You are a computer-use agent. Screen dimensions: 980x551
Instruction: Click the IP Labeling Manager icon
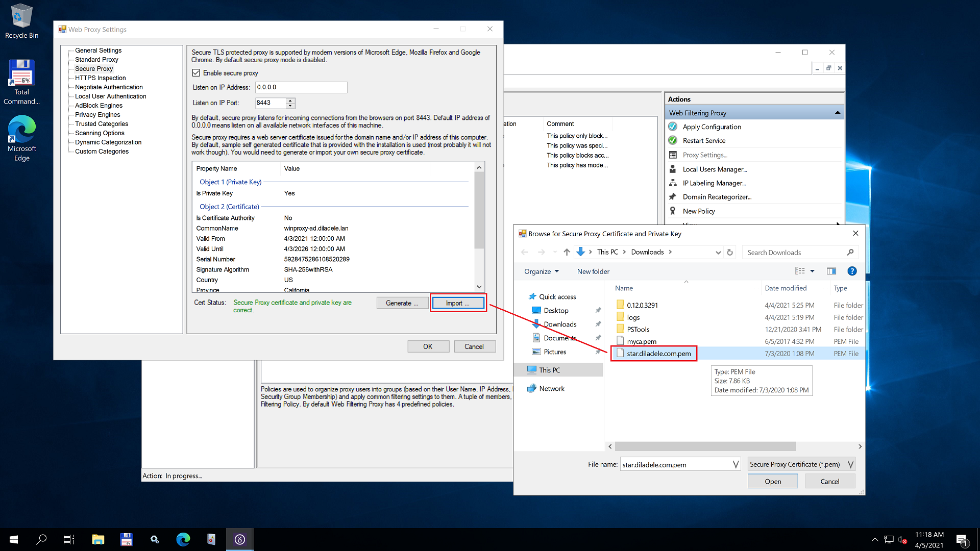(x=673, y=183)
